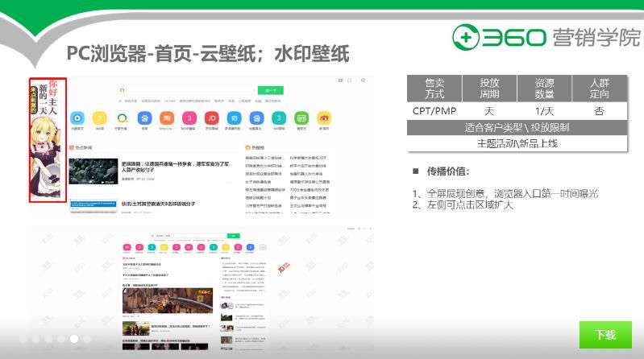This screenshot has height=359, width=644.
Task: Click the table header 人群定向
Action: point(600,89)
